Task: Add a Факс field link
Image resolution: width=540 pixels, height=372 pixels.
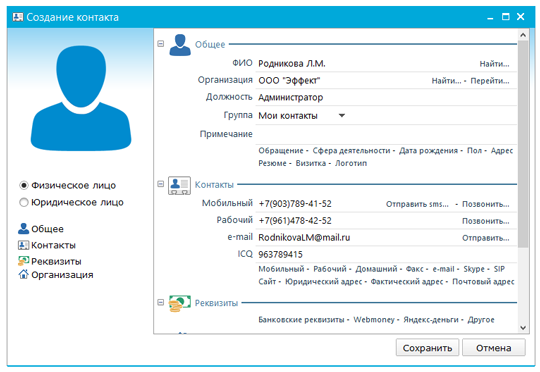Action: coord(414,269)
